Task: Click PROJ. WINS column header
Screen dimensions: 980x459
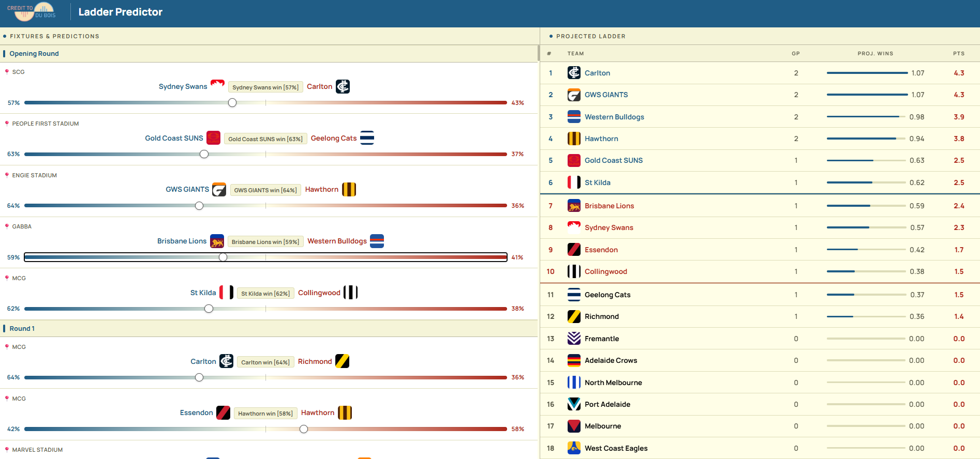Action: (x=875, y=54)
